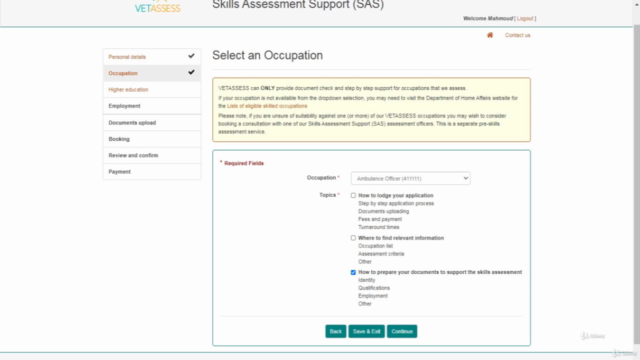The height and width of the screenshot is (360, 640).
Task: Open the Occupation dropdown
Action: (x=411, y=178)
